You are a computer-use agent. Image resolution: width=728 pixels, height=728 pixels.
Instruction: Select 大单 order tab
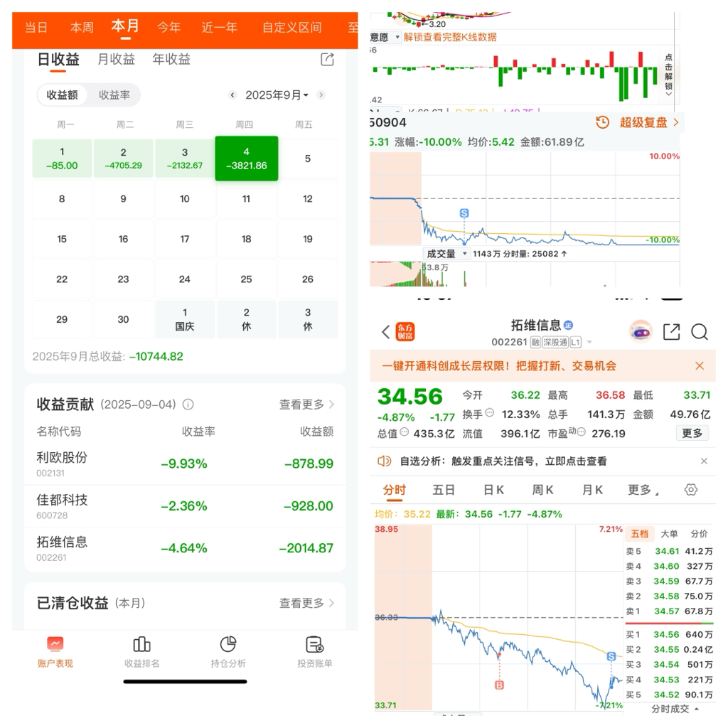coord(669,534)
